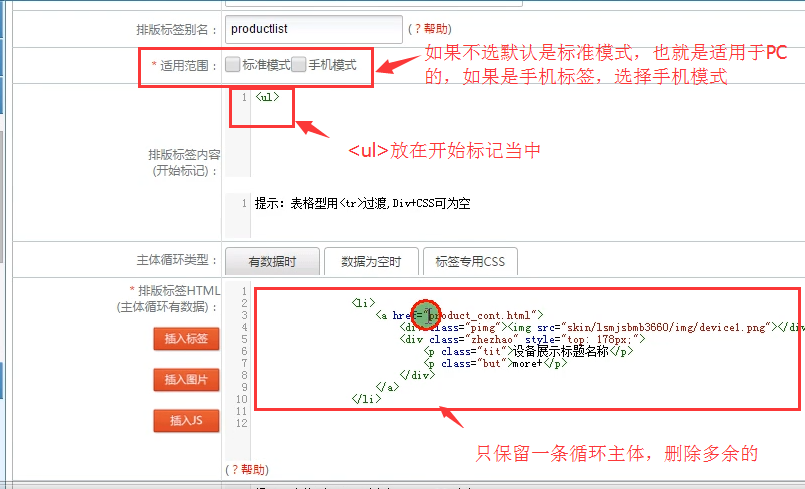This screenshot has width=805, height=489.
Task: Click the <ul> line in start-tag editor
Action: tap(267, 97)
